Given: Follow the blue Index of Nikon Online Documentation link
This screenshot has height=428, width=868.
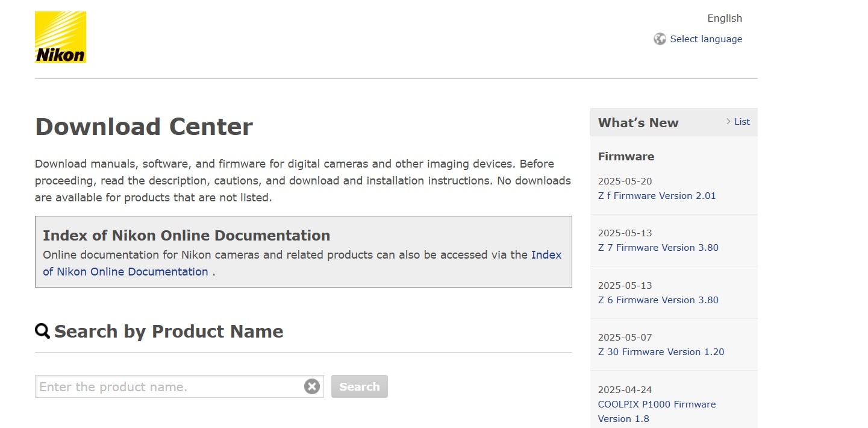Looking at the screenshot, I should tap(546, 255).
